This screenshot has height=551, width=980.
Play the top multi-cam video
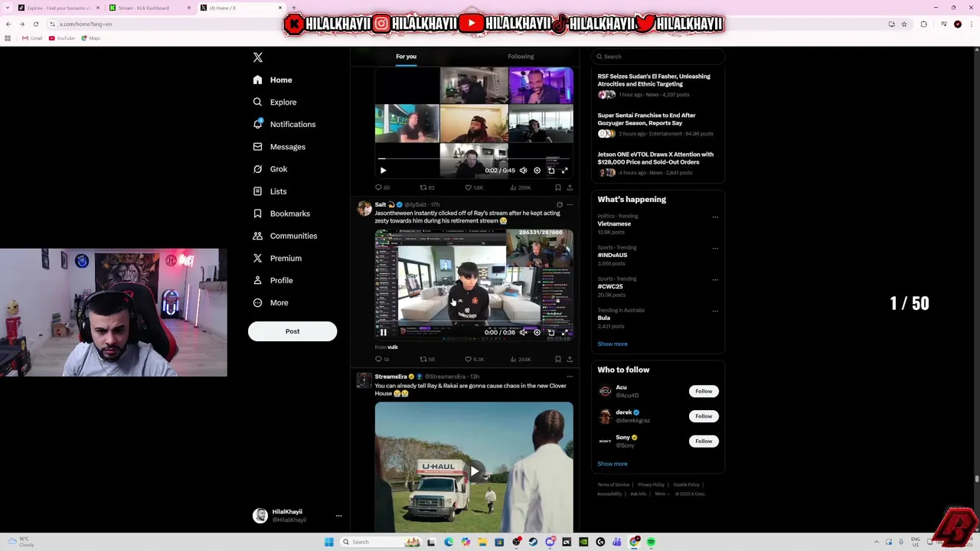point(383,171)
